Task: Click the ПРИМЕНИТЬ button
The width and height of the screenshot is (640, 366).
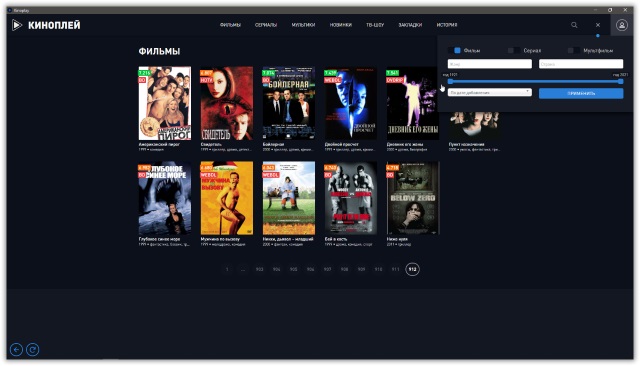Action: click(x=581, y=93)
